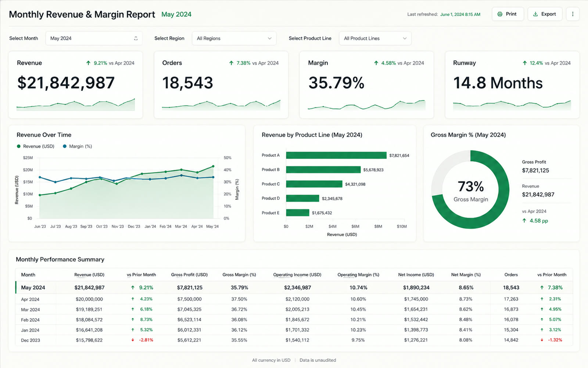Click the Jan 2024 revenue up arrow in table
Viewport: 588px width, 368px height.
pyautogui.click(x=133, y=330)
